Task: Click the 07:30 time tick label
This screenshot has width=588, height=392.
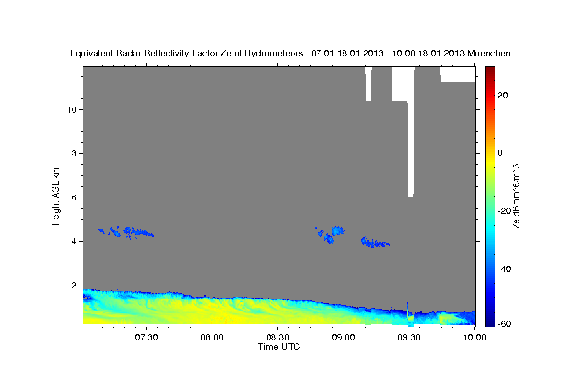Action: (147, 337)
